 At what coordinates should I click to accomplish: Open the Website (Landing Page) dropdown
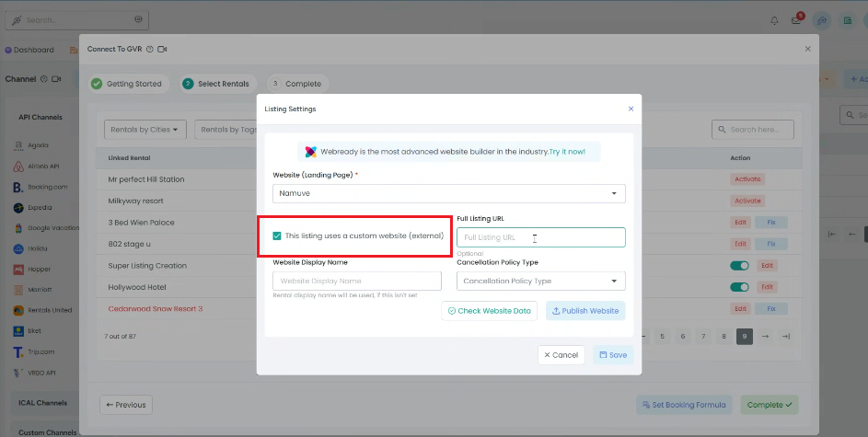pyautogui.click(x=449, y=193)
